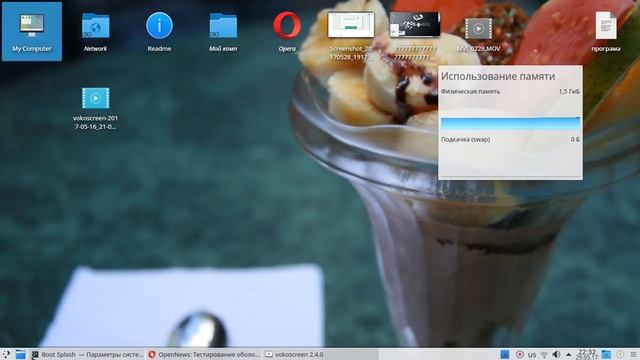Screen dimensions: 640x360
Task: Click the us keyboard layout indicator
Action: point(532,355)
